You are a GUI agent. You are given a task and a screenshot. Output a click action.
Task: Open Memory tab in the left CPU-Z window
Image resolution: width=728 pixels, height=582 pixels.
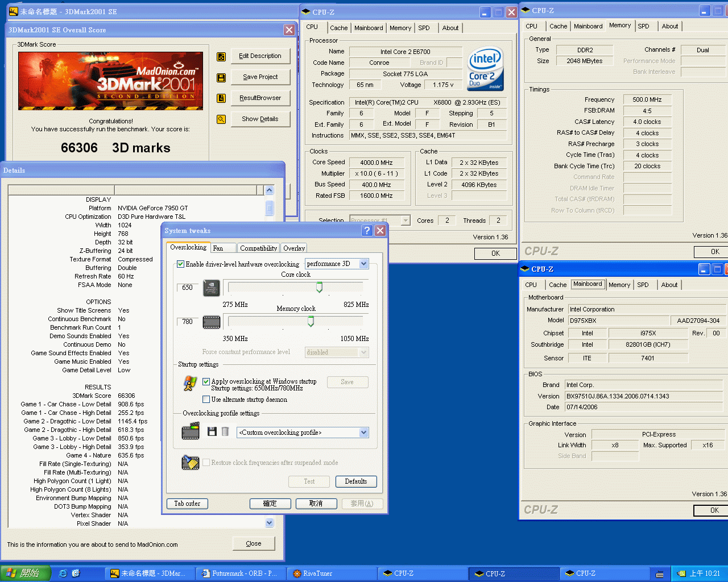(x=400, y=28)
